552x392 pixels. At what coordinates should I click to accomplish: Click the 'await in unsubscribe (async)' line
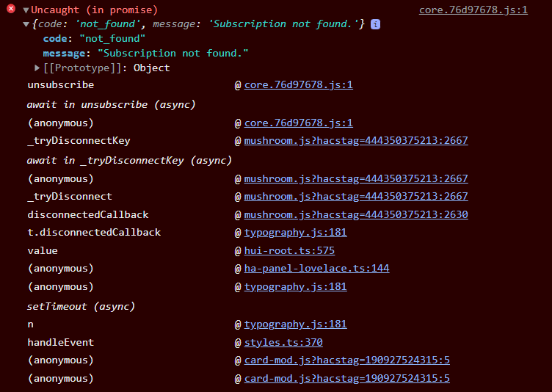pos(112,104)
